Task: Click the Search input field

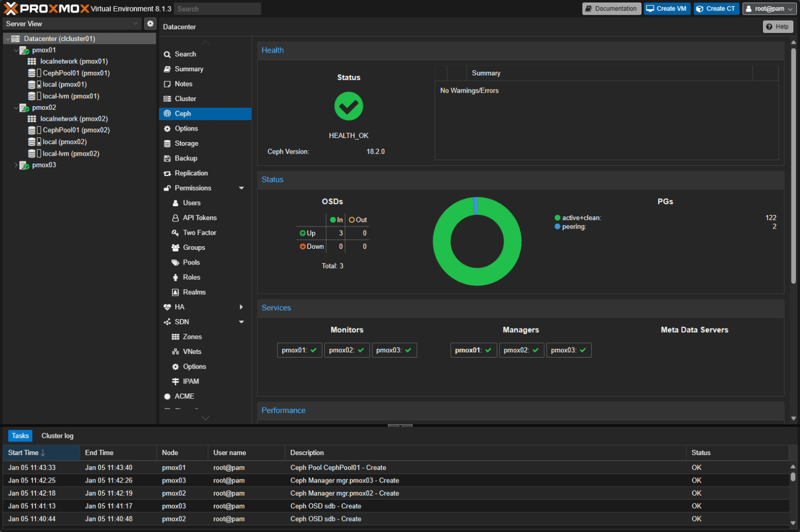Action: [x=217, y=8]
